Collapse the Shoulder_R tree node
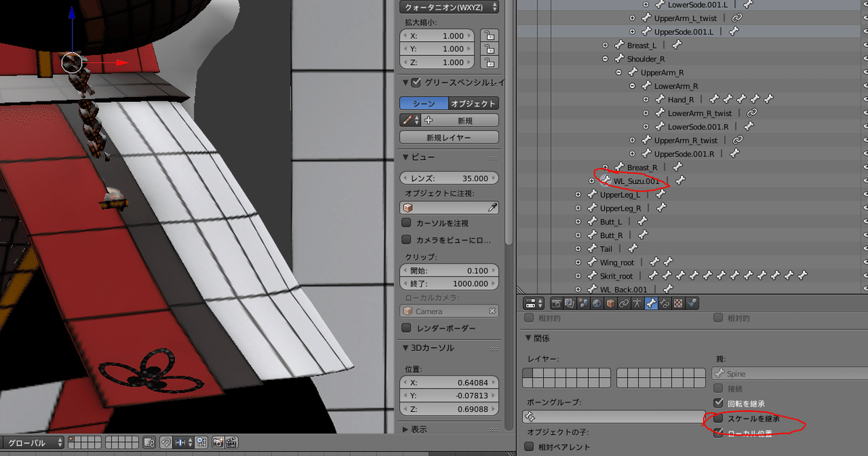 [x=605, y=59]
